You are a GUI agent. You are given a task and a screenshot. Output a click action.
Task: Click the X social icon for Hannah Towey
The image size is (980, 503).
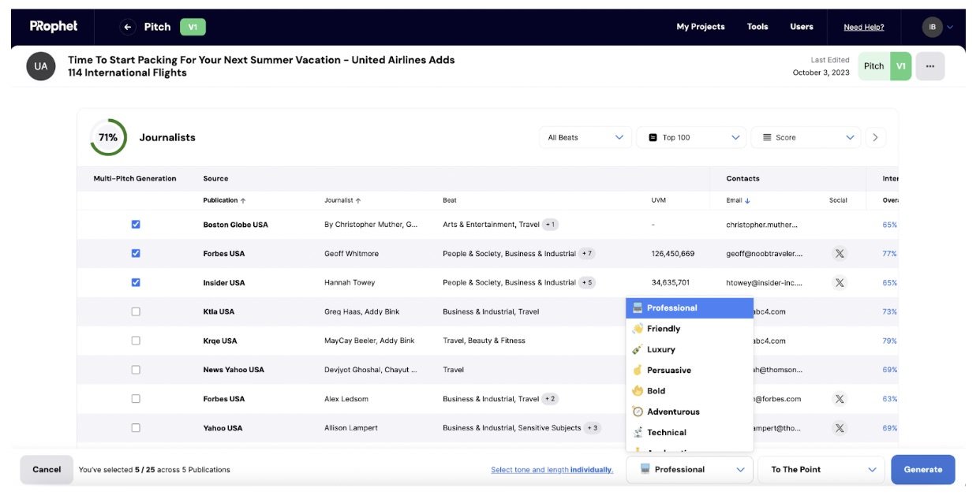point(840,282)
